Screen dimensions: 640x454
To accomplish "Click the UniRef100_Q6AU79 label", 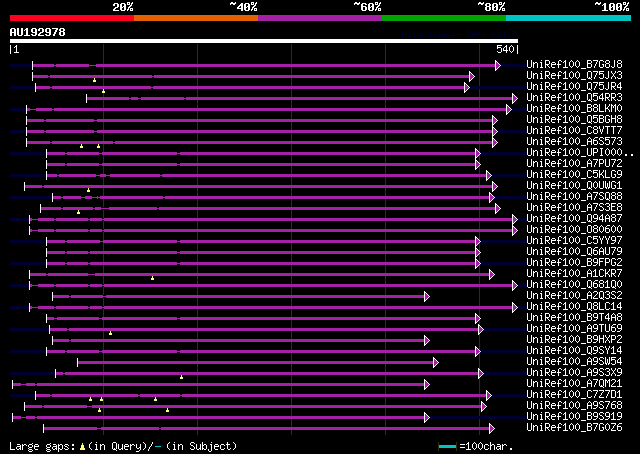I will [x=574, y=251].
